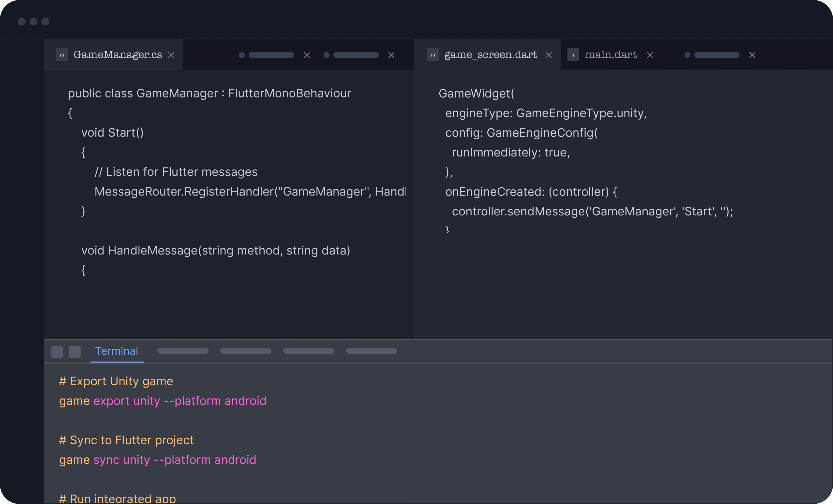Open the main.dart tab
The image size is (833, 504).
point(610,55)
